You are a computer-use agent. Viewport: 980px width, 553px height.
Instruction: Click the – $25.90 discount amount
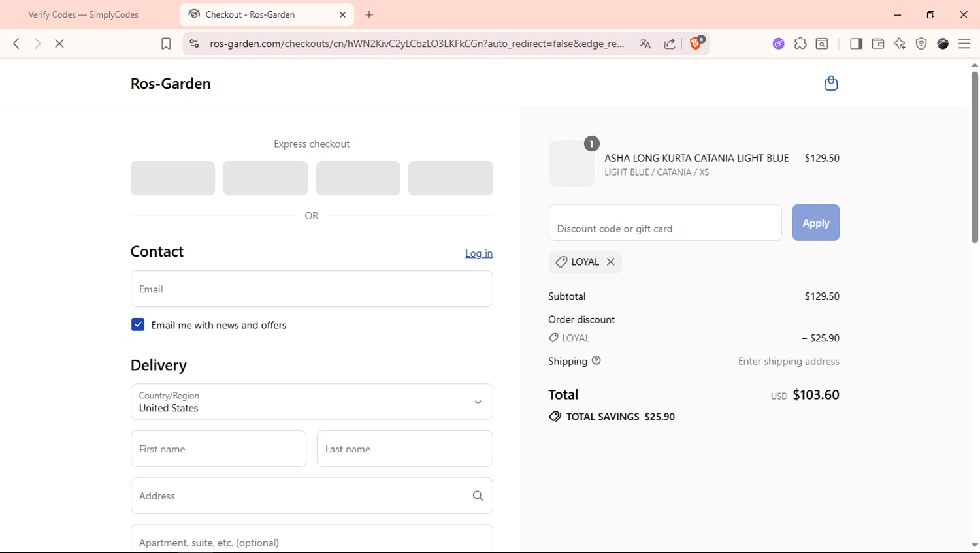(821, 338)
